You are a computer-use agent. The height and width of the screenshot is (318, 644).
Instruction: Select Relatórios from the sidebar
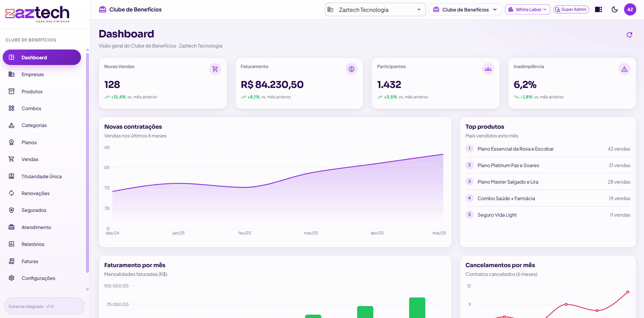(42, 244)
